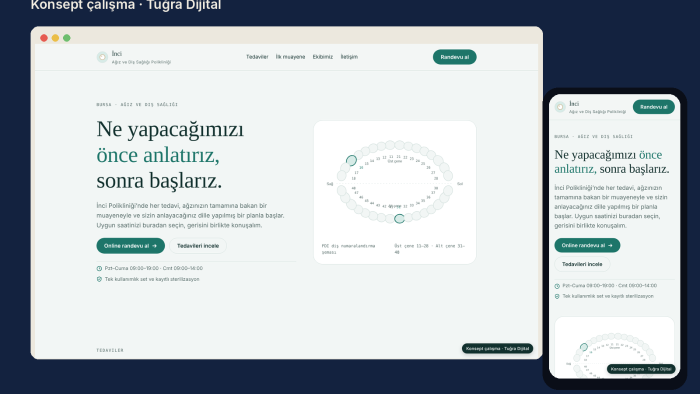
Task: Click Konsept çalışma badge in desktop window
Action: tap(497, 348)
